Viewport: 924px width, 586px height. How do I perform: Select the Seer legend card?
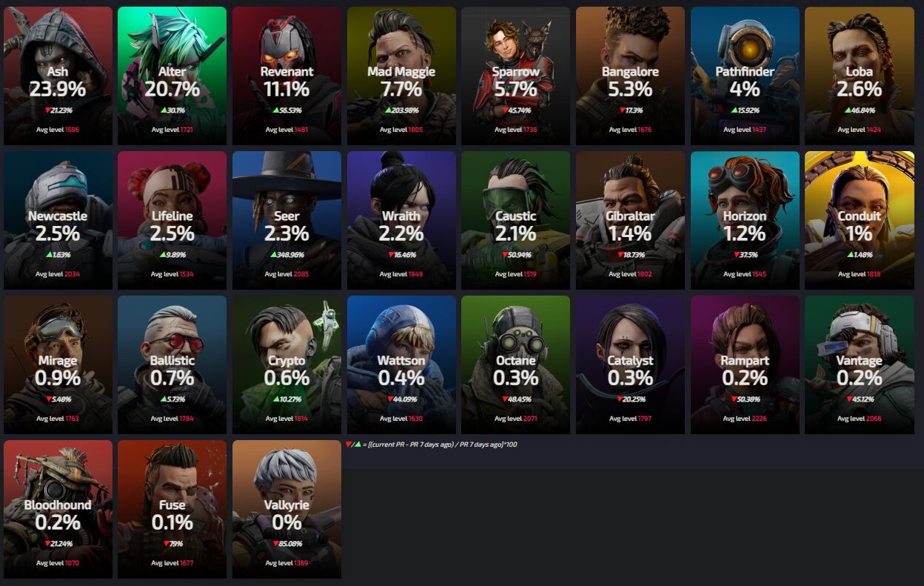287,221
